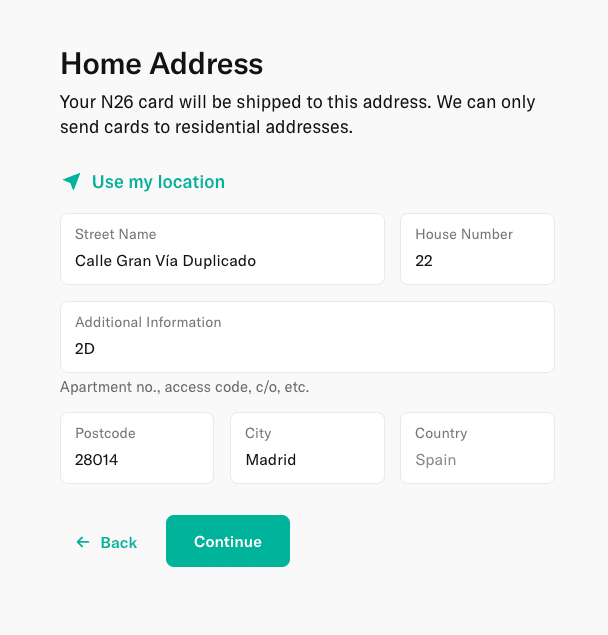Image resolution: width=608 pixels, height=635 pixels.
Task: Click the Continue button
Action: click(228, 541)
